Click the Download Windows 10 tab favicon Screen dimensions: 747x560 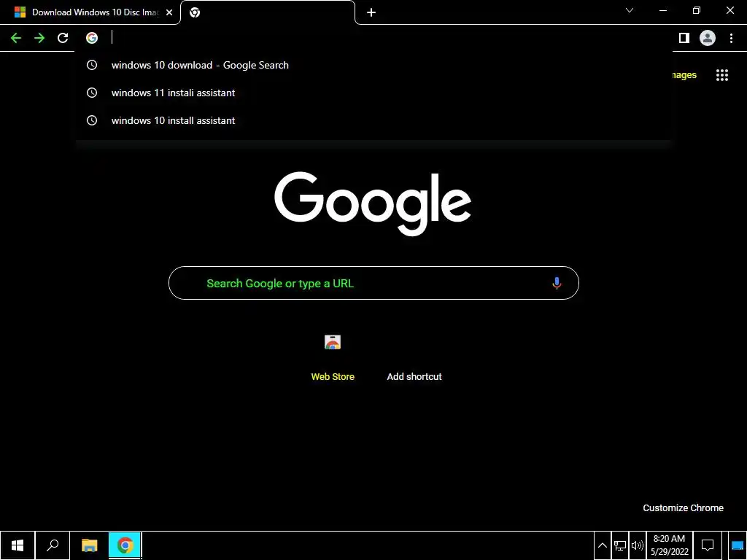20,12
